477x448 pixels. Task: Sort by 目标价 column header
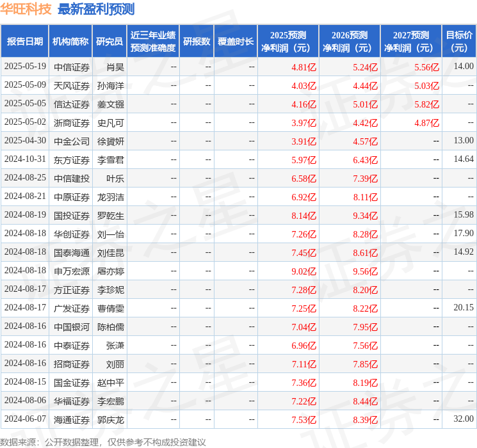(x=459, y=41)
